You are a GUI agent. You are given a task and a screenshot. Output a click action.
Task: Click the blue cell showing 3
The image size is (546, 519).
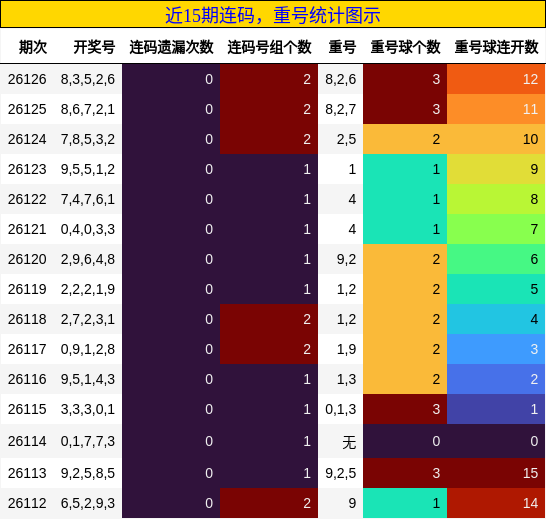coord(496,349)
